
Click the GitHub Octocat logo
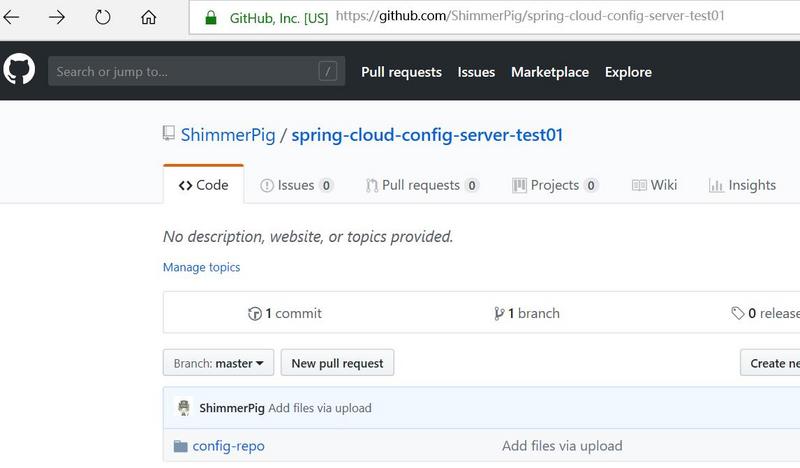pyautogui.click(x=19, y=71)
